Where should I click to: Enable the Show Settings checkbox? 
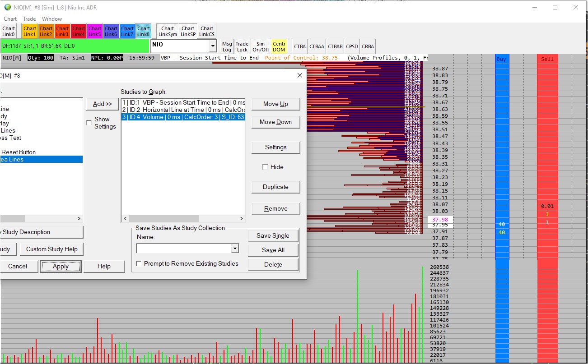click(89, 123)
